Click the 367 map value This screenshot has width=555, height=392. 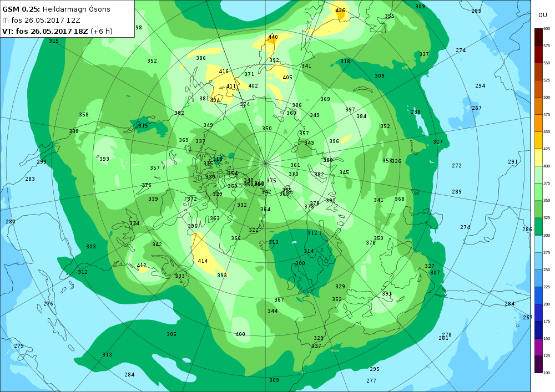279,300
